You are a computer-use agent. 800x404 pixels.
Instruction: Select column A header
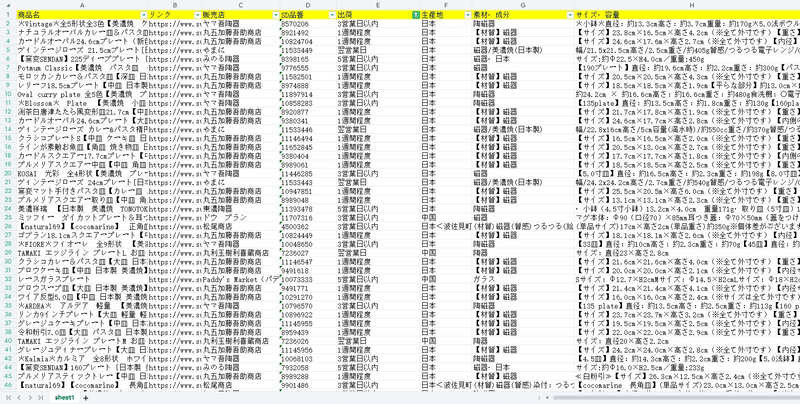coord(83,5)
